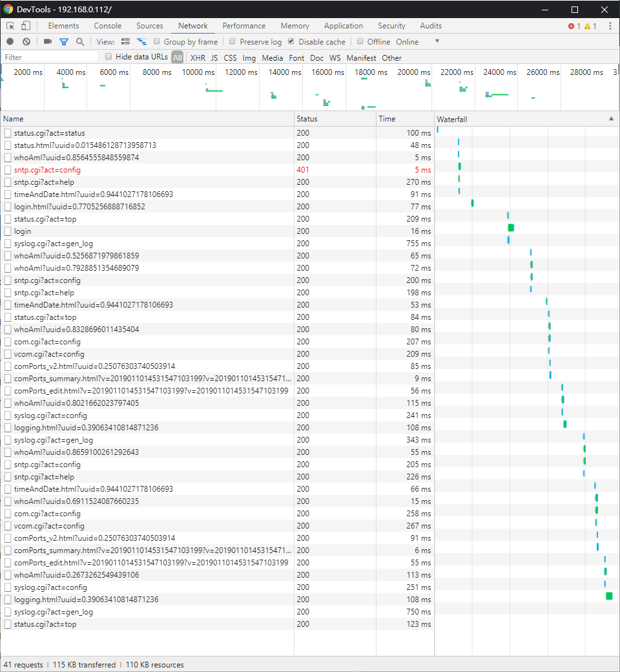
Task: Check Hide data URLs checkbox
Action: click(108, 56)
